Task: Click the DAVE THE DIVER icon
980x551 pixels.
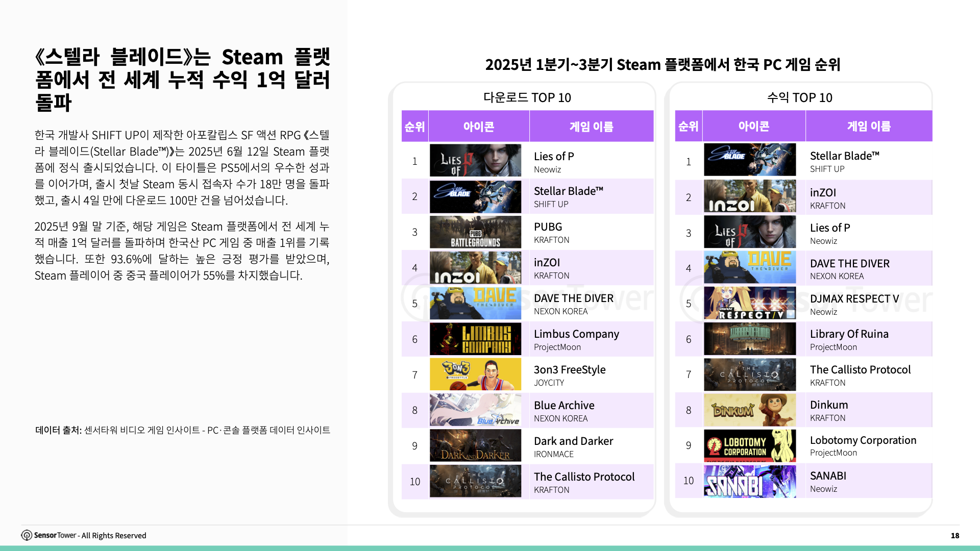Action: coord(476,303)
